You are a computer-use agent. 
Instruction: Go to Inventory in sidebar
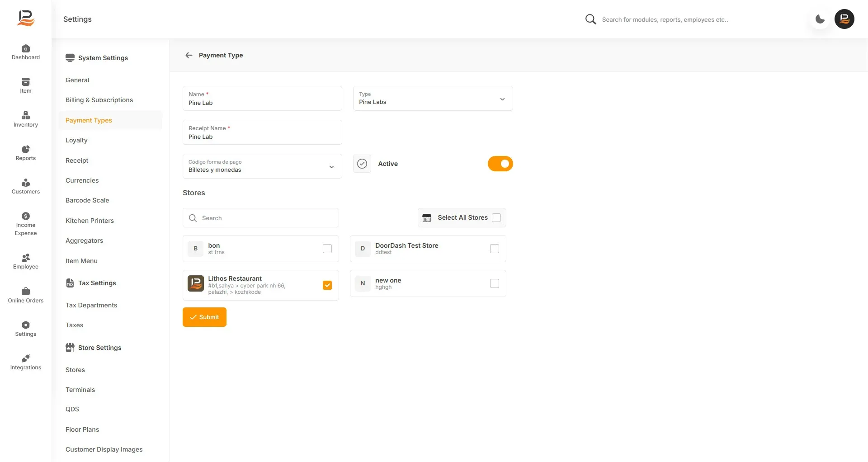click(x=26, y=119)
